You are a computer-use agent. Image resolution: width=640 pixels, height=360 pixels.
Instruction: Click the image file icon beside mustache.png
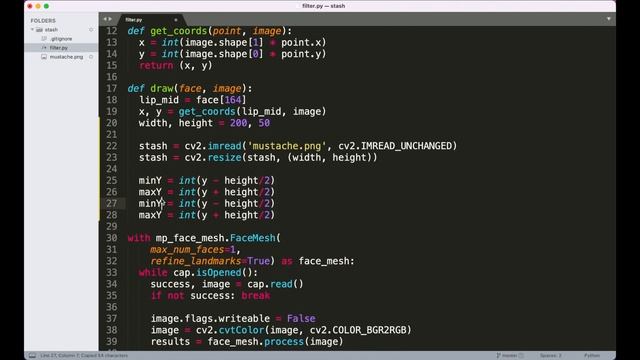[x=44, y=57]
